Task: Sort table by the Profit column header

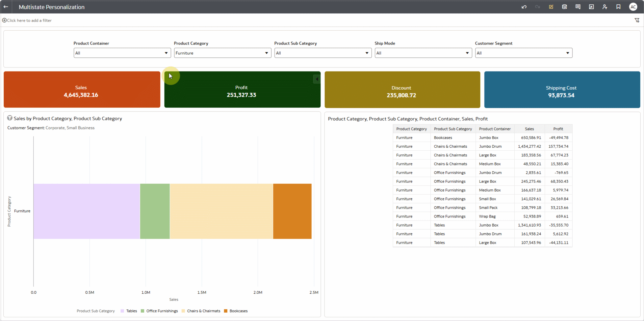Action: point(558,129)
